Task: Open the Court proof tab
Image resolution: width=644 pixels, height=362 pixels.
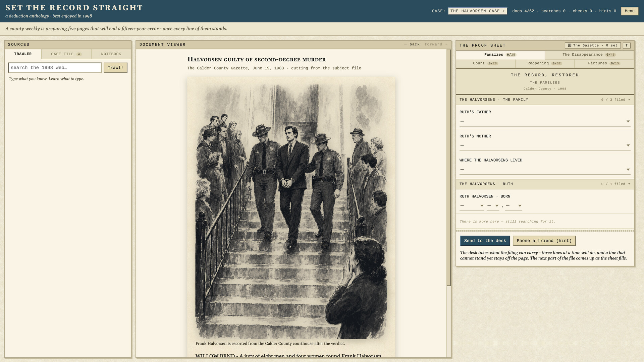Action: pos(485,63)
